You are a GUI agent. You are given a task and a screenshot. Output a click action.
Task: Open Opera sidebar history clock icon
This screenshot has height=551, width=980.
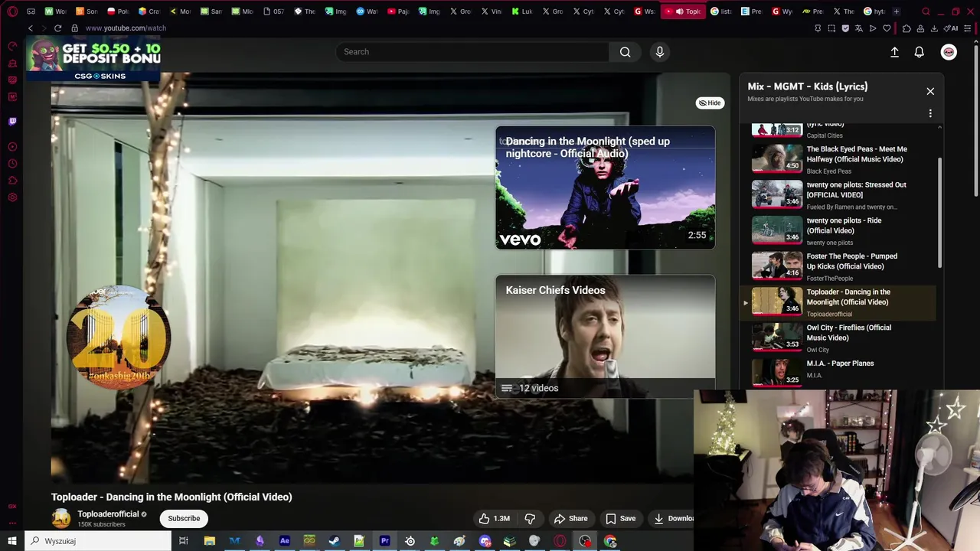click(x=12, y=164)
